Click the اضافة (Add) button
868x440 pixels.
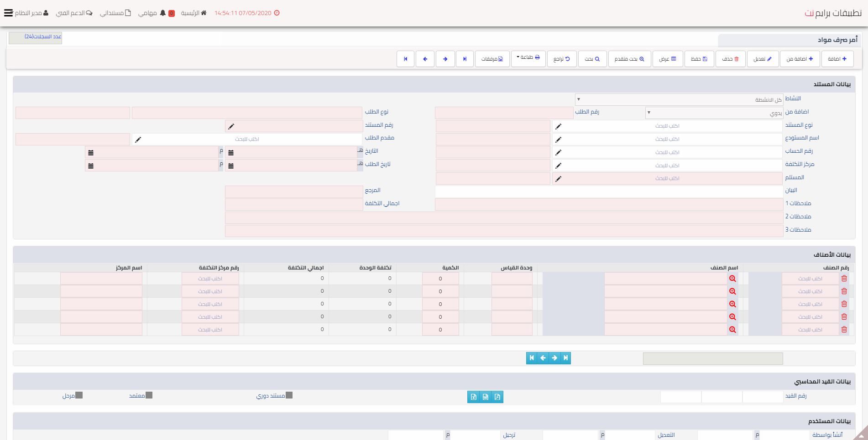[x=837, y=59]
